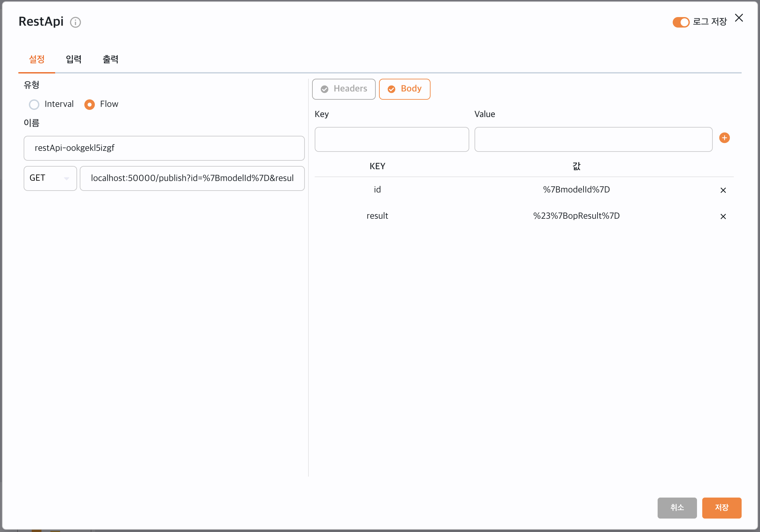
Task: Select the Interval radio button
Action: click(x=34, y=105)
